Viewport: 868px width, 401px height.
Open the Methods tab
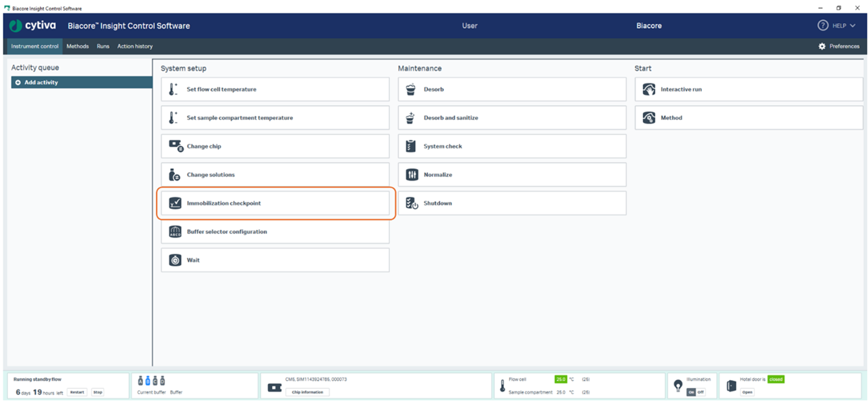pyautogui.click(x=77, y=46)
